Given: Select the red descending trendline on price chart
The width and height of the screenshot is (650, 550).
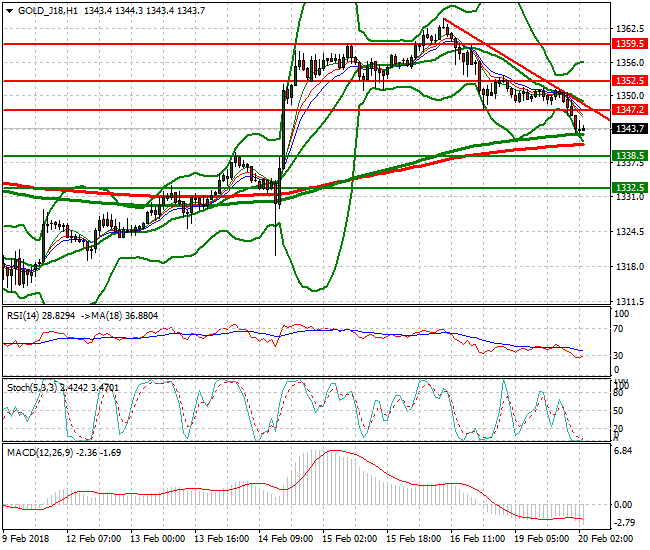Looking at the screenshot, I should (x=526, y=70).
